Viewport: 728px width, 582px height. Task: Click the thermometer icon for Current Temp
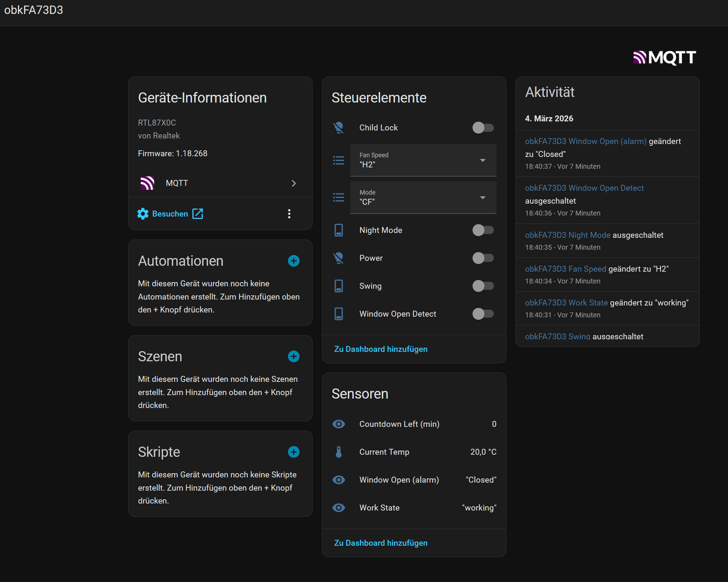coord(338,452)
